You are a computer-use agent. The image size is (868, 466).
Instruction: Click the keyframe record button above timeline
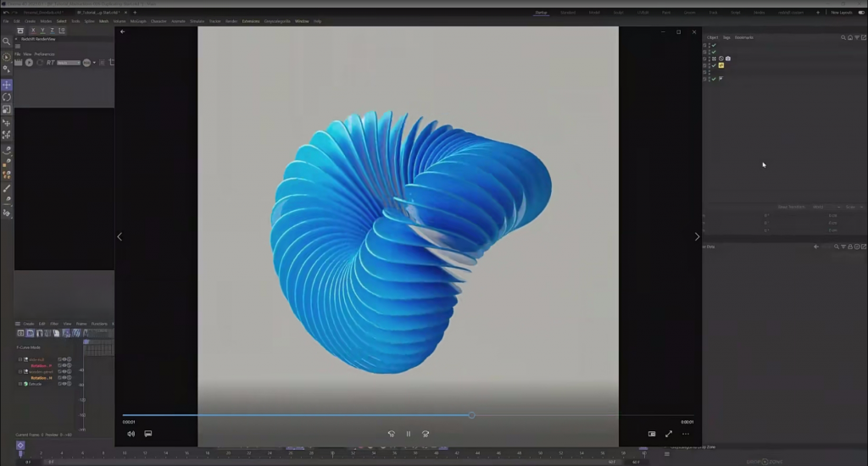20,445
